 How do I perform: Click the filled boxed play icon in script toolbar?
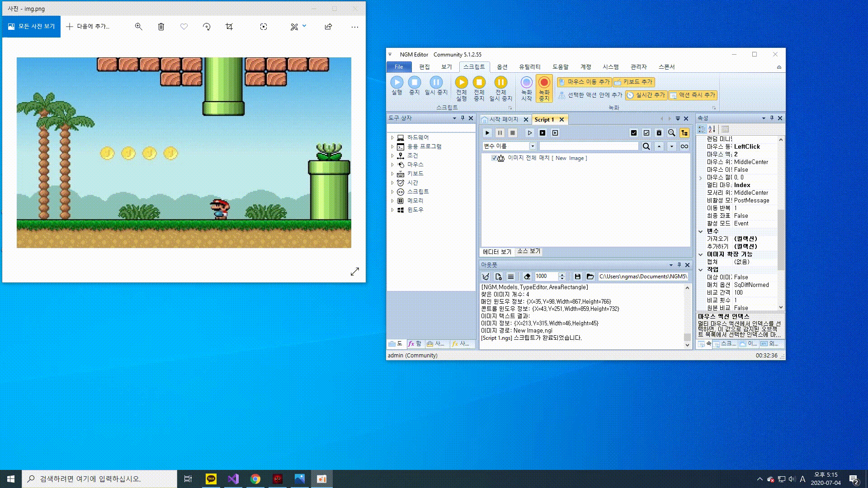click(542, 133)
